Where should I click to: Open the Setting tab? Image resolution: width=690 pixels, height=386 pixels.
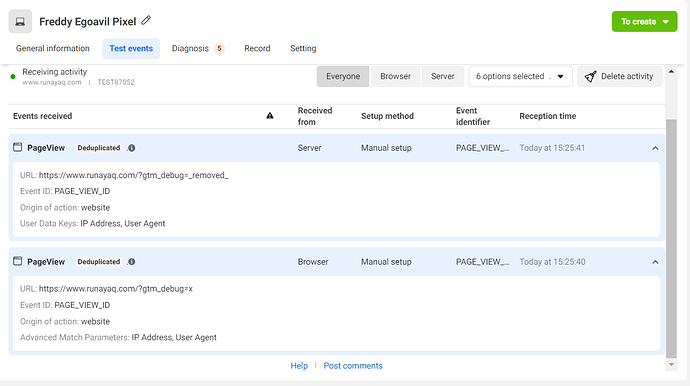303,48
